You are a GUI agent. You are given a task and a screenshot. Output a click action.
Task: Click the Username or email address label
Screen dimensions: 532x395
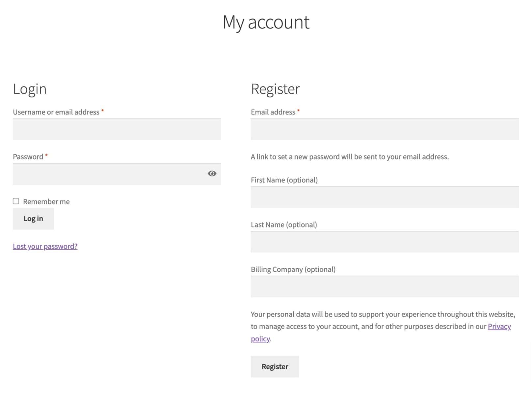point(56,112)
